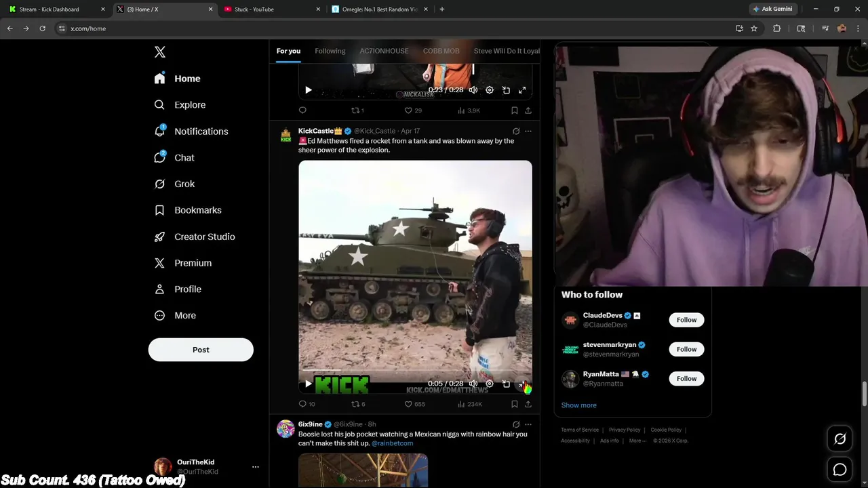Share the top post with 3.9K views
Image resolution: width=868 pixels, height=488 pixels.
point(528,110)
